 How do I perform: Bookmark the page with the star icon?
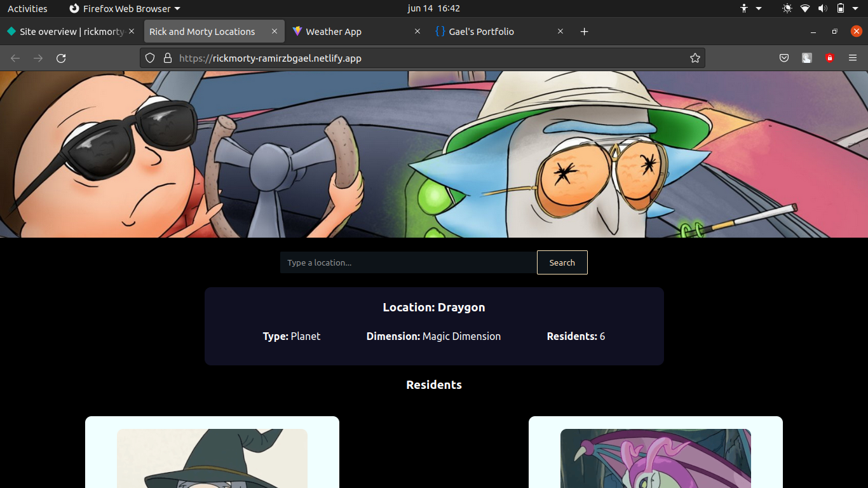(695, 58)
